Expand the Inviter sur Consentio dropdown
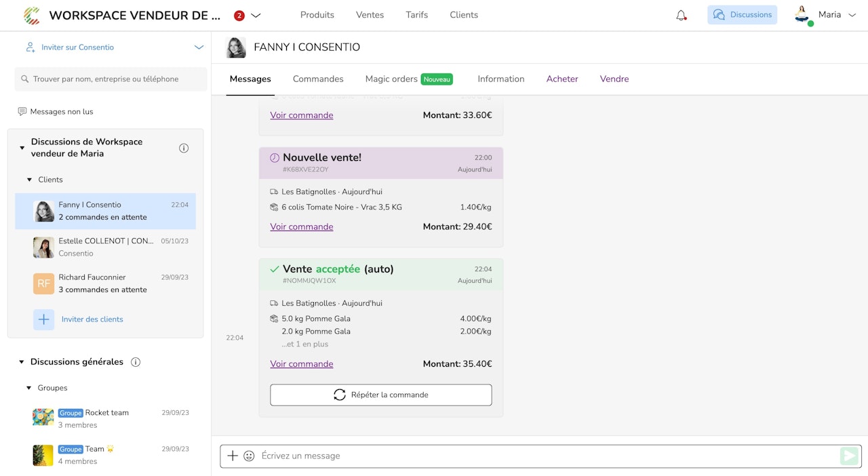Viewport: 868px width, 476px height. click(x=199, y=47)
